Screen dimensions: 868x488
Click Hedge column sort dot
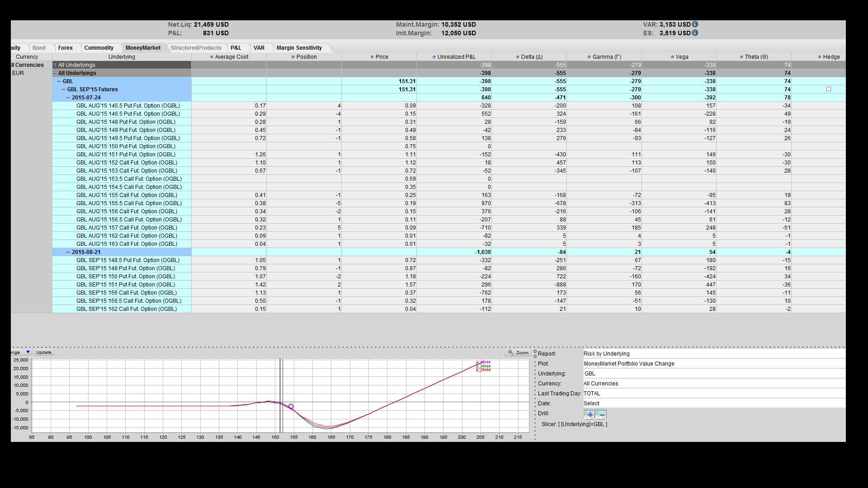click(x=820, y=57)
